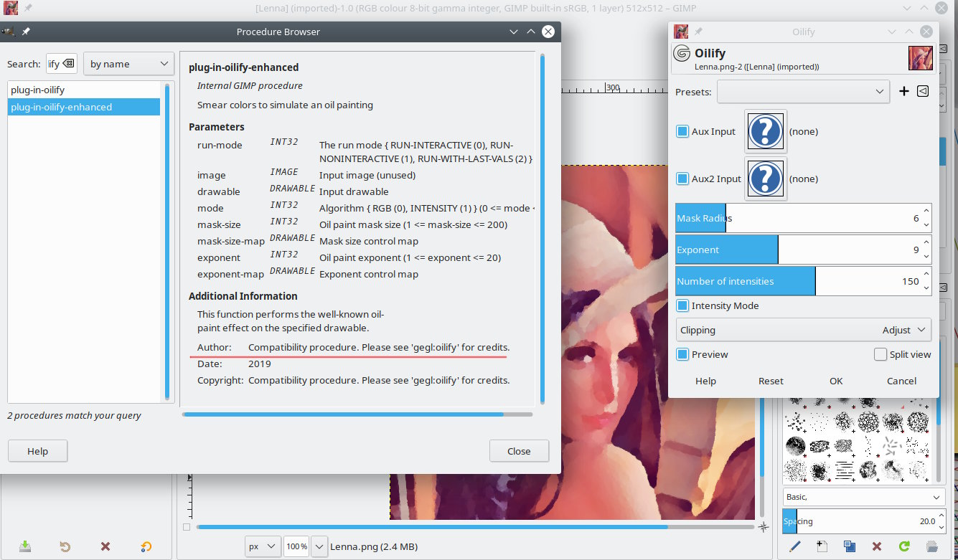Click Help button in Oilify dialog
The width and height of the screenshot is (958, 560).
tap(705, 381)
